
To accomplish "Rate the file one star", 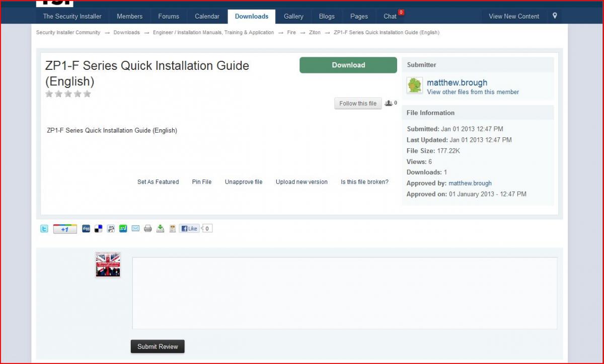I will click(x=49, y=94).
